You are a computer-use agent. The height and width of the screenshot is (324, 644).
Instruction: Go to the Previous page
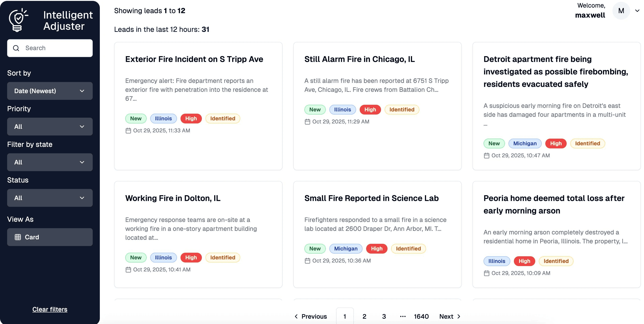(310, 316)
